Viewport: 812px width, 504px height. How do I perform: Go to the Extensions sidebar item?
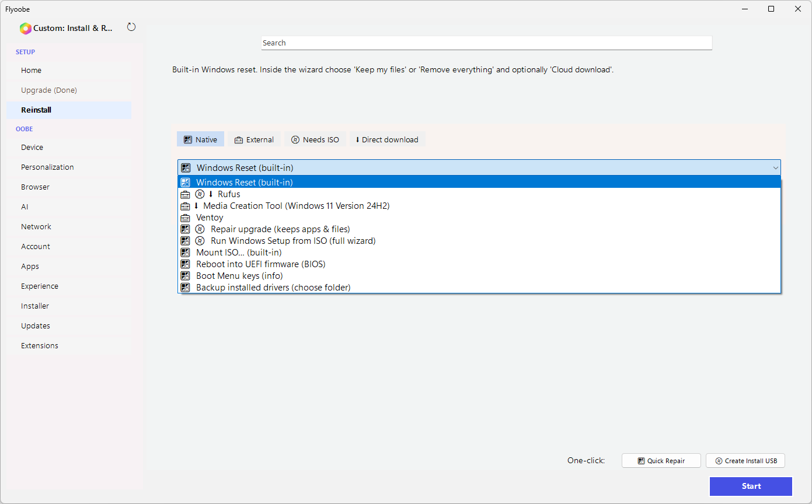pos(40,346)
